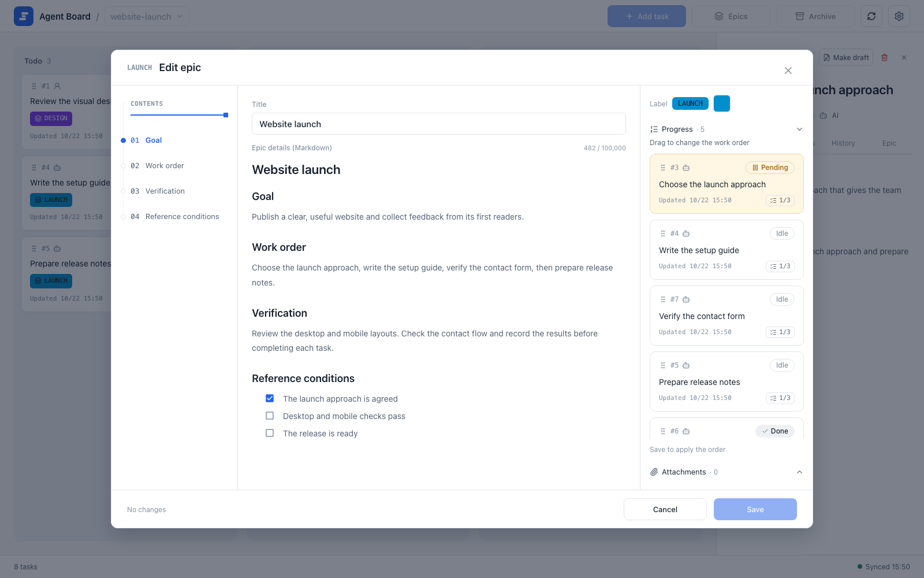Screen dimensions: 924x578
Task: Click the Progress list icon
Action: pos(654,129)
